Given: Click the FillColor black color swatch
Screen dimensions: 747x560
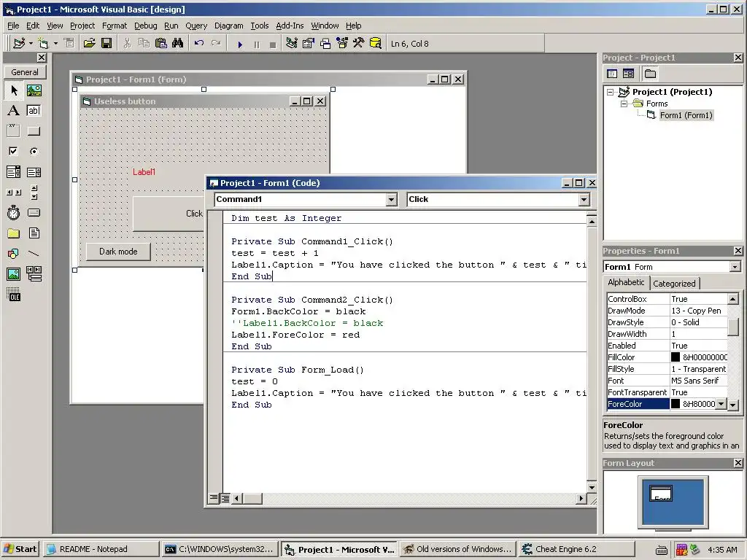Looking at the screenshot, I should [x=676, y=357].
